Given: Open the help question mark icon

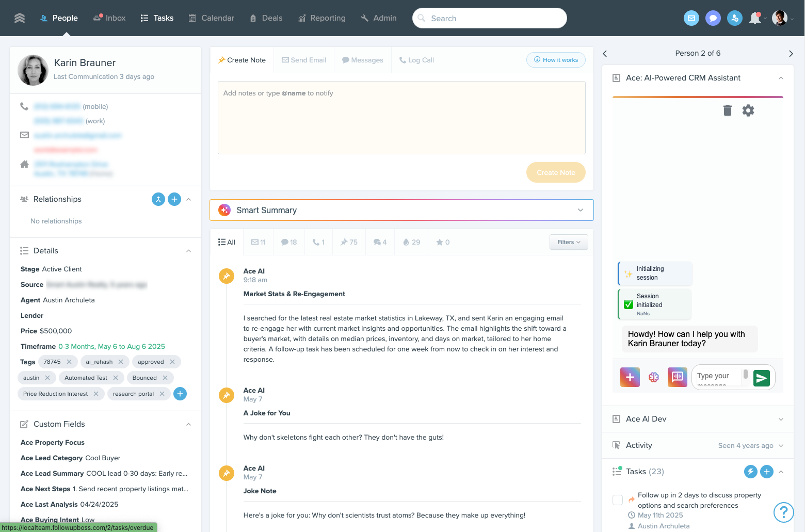Looking at the screenshot, I should [x=783, y=512].
